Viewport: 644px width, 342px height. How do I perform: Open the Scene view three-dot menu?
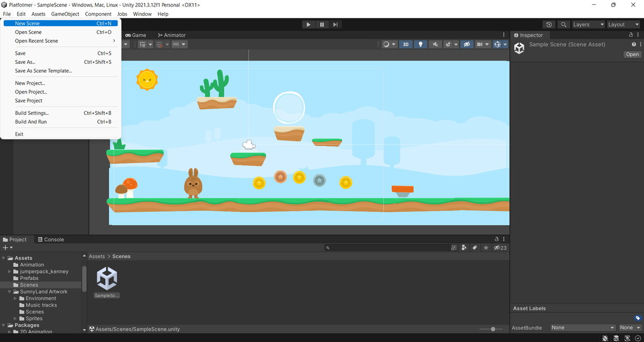(503, 35)
